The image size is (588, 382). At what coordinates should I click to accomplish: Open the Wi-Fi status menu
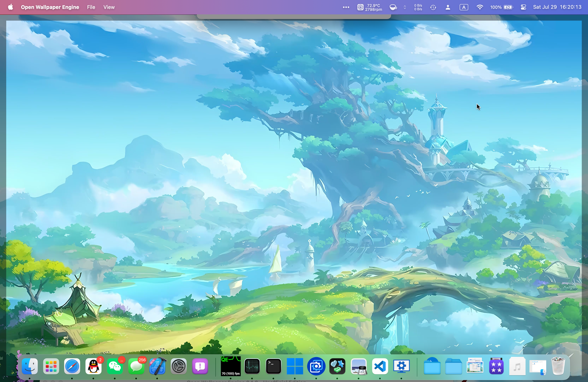(x=479, y=7)
